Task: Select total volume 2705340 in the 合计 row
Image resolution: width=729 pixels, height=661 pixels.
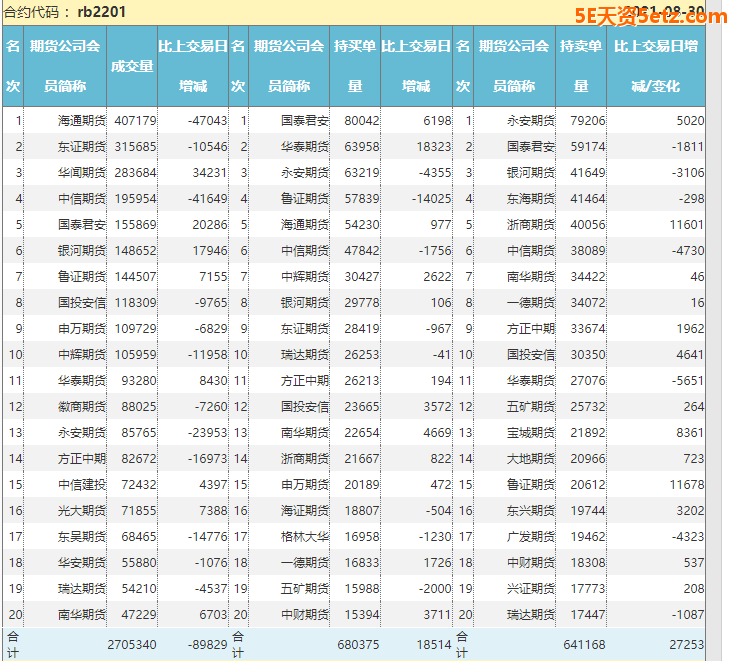Action: (132, 645)
